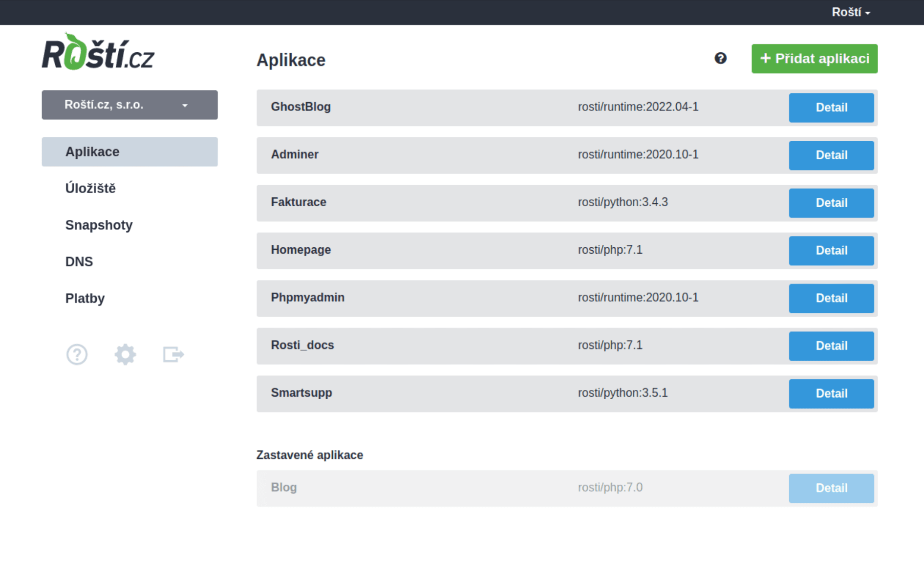Screen dimensions: 924x583
Task: Open Platby in the sidebar
Action: (x=85, y=299)
